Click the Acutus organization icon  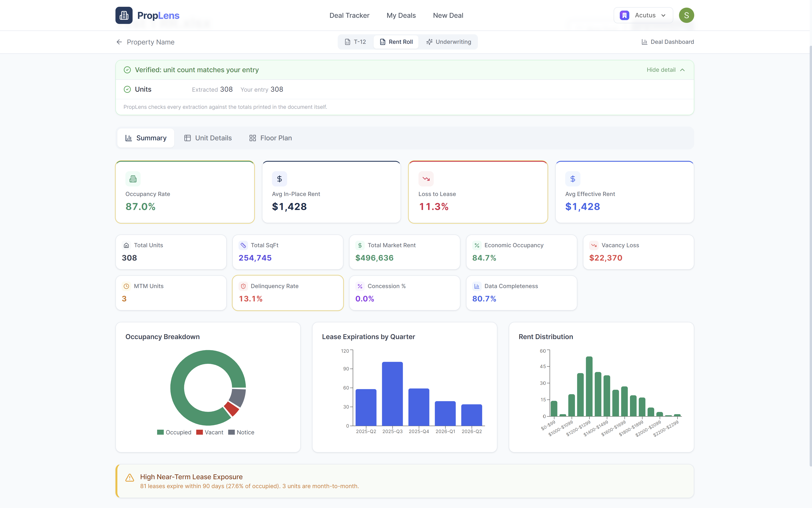coord(624,15)
